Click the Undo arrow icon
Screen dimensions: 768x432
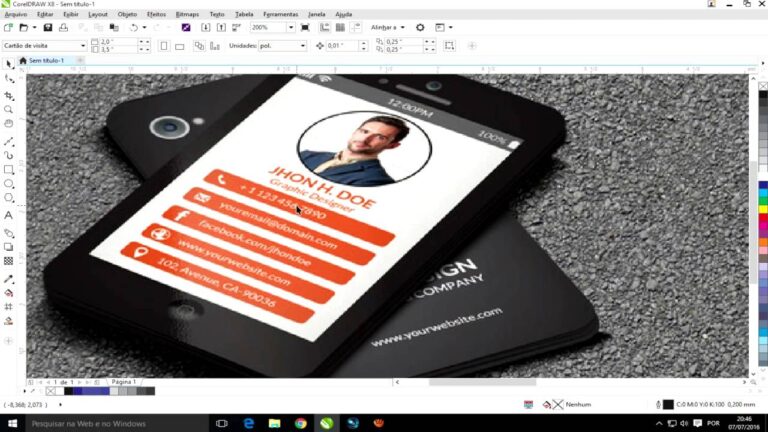[134, 27]
